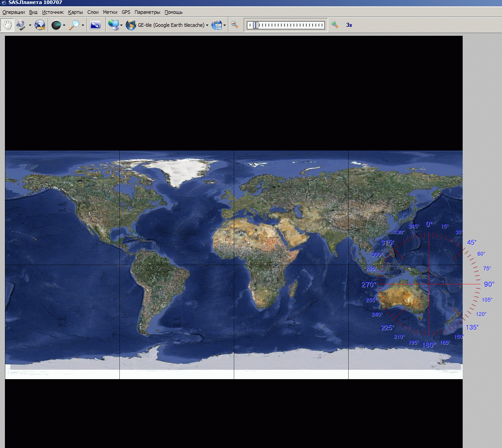Click the zoom level slider track
Viewport: 502px width, 448px height.
click(286, 25)
